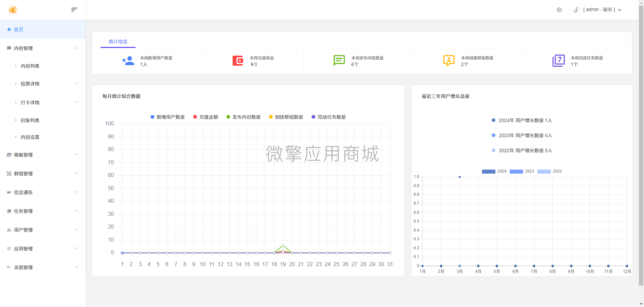644x307 pixels.
Task: Click the 应用管理 sidebar icon
Action: tap(9, 249)
